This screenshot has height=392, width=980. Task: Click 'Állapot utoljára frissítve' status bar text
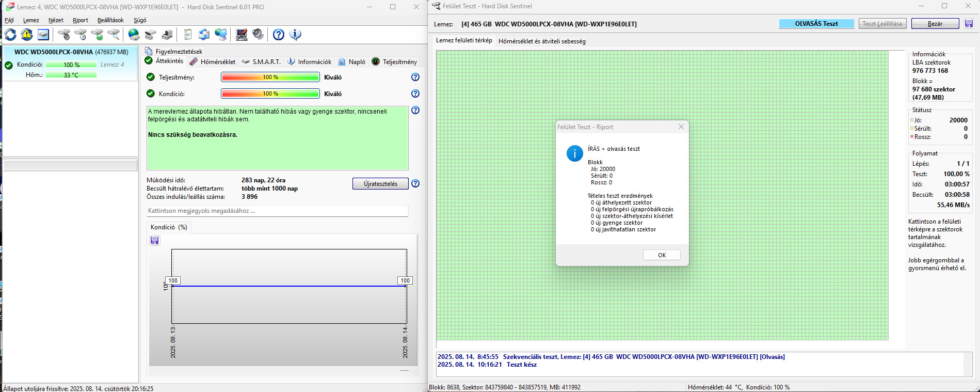click(78, 388)
